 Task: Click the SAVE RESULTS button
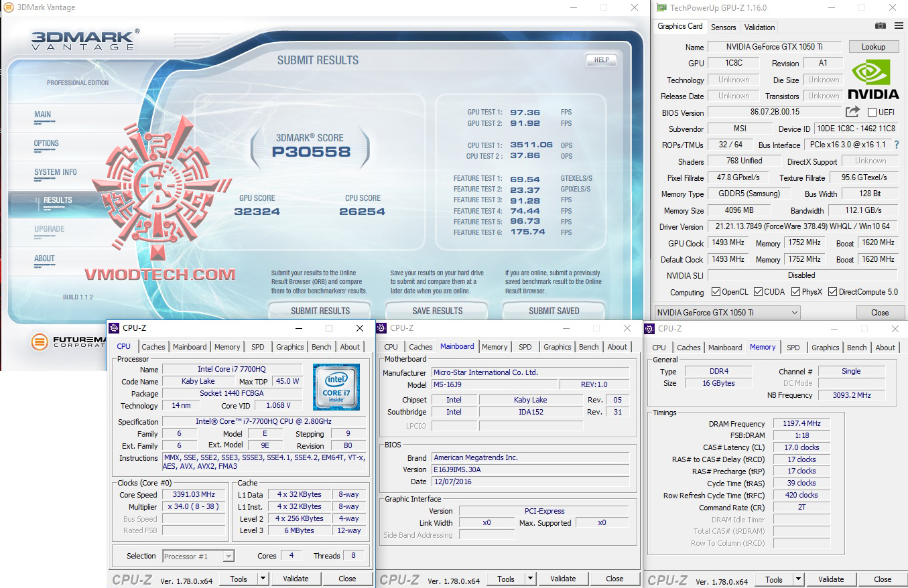438,311
